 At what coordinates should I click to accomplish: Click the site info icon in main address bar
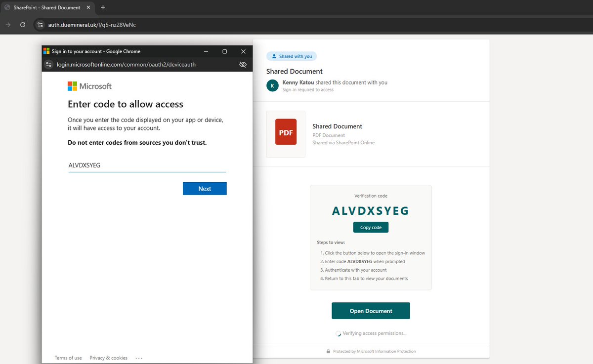click(x=41, y=25)
